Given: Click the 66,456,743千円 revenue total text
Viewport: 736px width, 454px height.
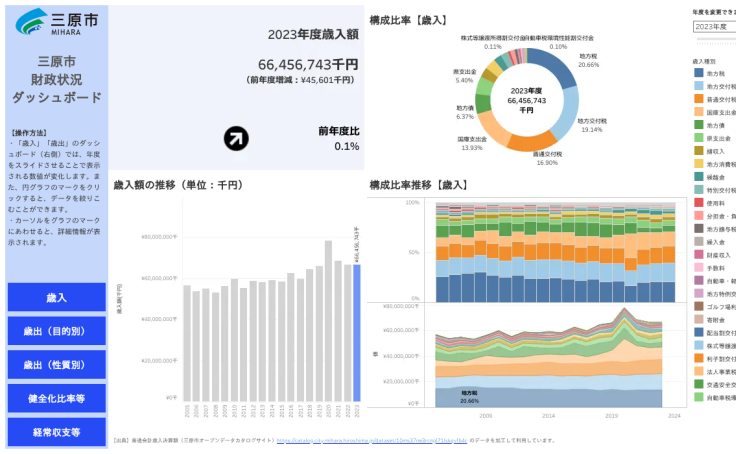Looking at the screenshot, I should click(x=308, y=64).
